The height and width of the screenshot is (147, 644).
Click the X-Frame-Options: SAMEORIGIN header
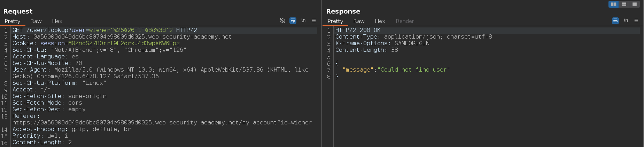pos(382,43)
